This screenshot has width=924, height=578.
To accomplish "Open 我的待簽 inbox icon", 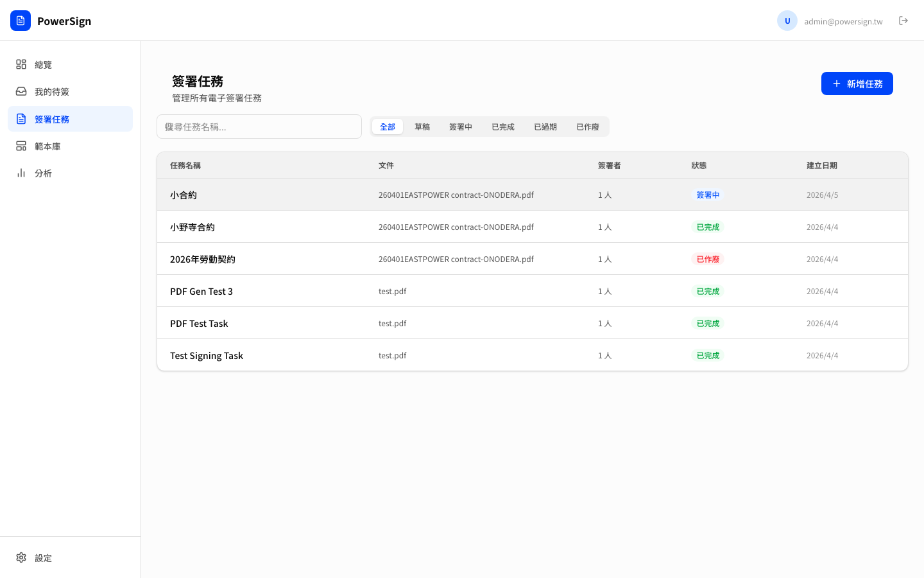I will (x=21, y=91).
